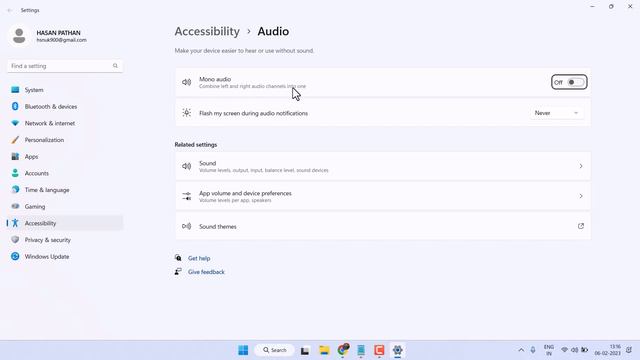Click the back arrow in Settings title bar
The image size is (640, 360).
coord(10,10)
